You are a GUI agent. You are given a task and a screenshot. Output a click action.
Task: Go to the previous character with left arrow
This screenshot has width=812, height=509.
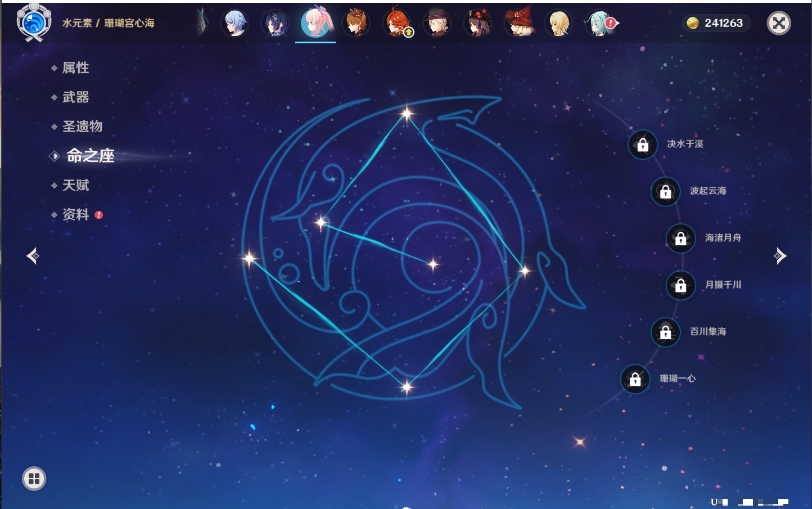[33, 256]
